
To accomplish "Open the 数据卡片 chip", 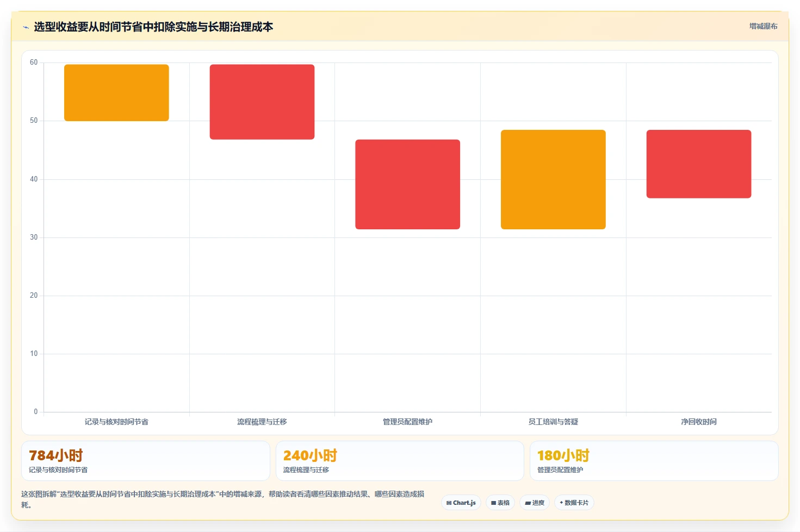I will (574, 503).
